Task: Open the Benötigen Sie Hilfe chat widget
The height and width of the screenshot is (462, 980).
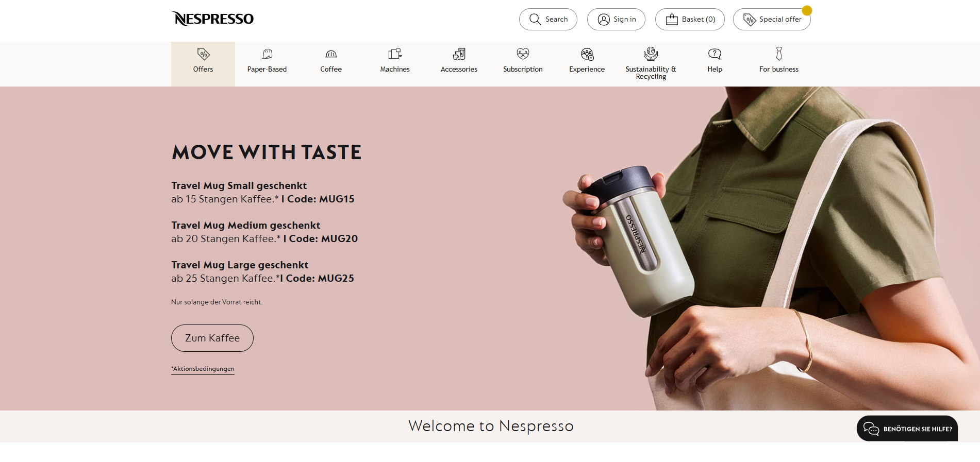Action: [x=907, y=429]
